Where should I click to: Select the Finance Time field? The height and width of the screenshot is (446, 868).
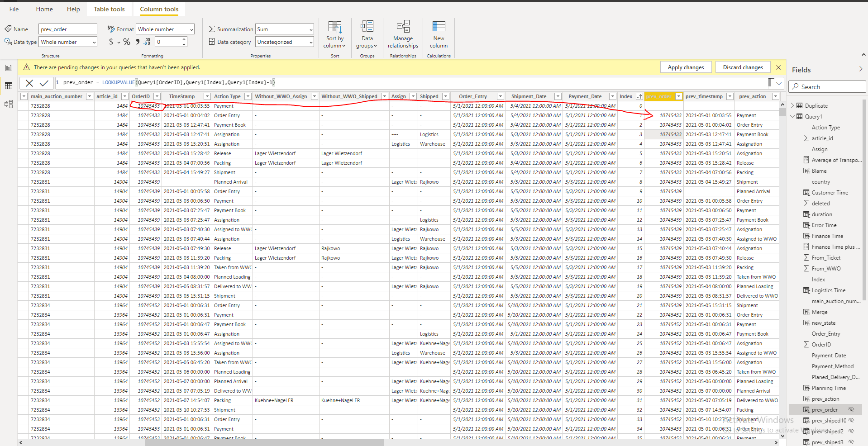click(827, 236)
